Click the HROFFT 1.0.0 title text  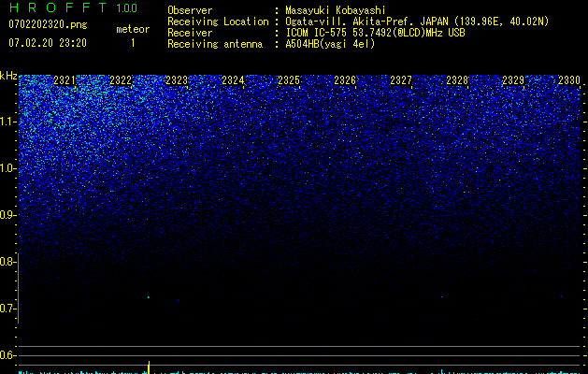tap(73, 7)
